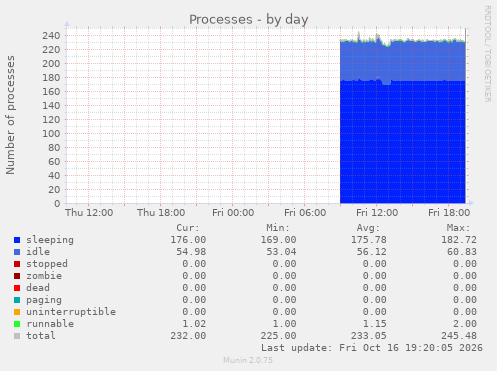This screenshot has width=497, height=371.
Task: Click the 'Munin 2.0.75' footer text
Action: (x=248, y=360)
